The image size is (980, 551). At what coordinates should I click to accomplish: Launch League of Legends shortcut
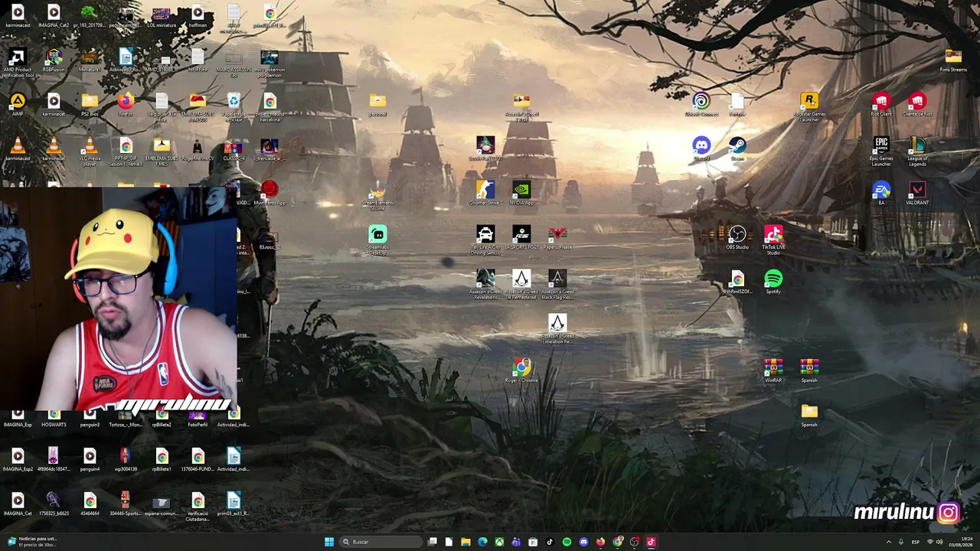coord(917,151)
